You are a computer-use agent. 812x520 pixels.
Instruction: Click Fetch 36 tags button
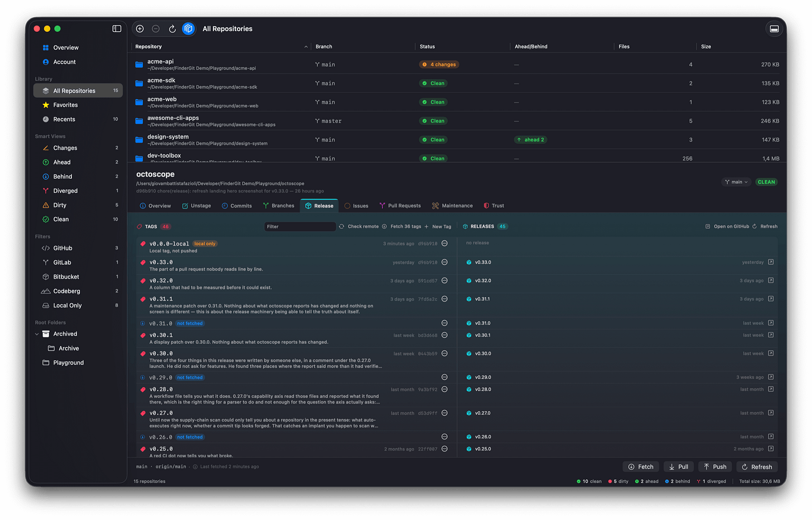[x=402, y=227]
